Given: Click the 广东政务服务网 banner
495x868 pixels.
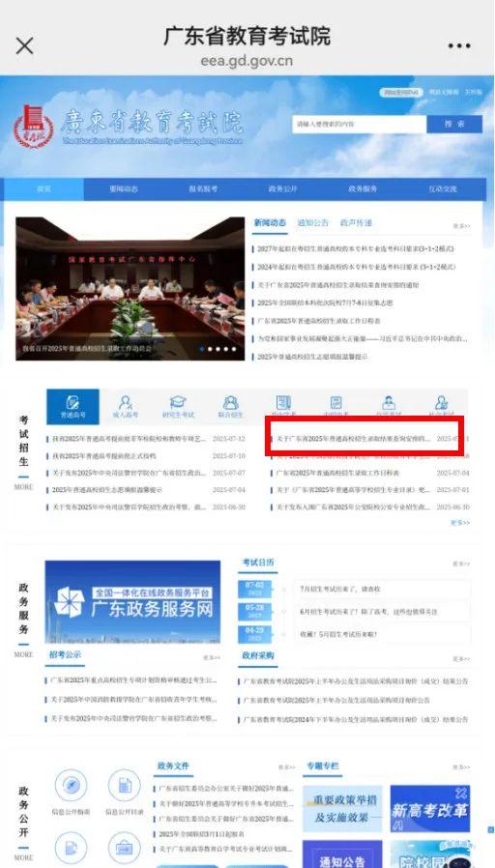Looking at the screenshot, I should (x=132, y=602).
